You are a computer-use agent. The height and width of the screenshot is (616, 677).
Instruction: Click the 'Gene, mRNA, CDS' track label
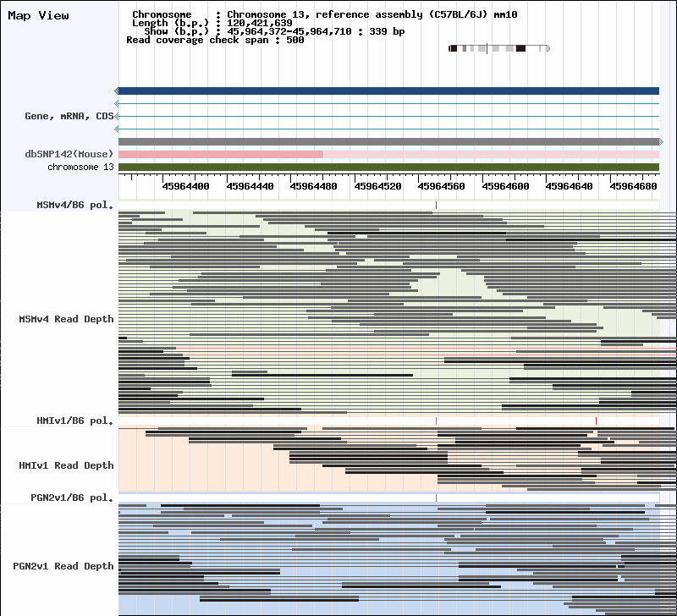pyautogui.click(x=69, y=116)
